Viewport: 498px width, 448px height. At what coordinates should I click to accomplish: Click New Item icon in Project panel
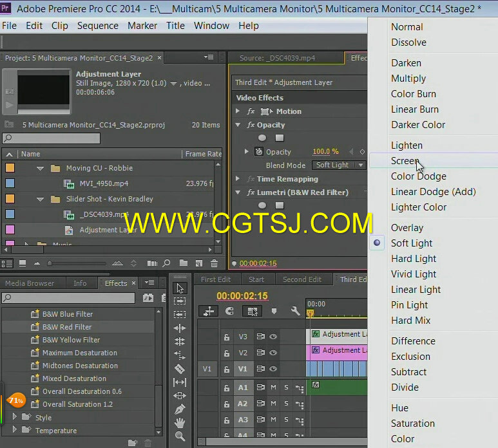pyautogui.click(x=199, y=263)
